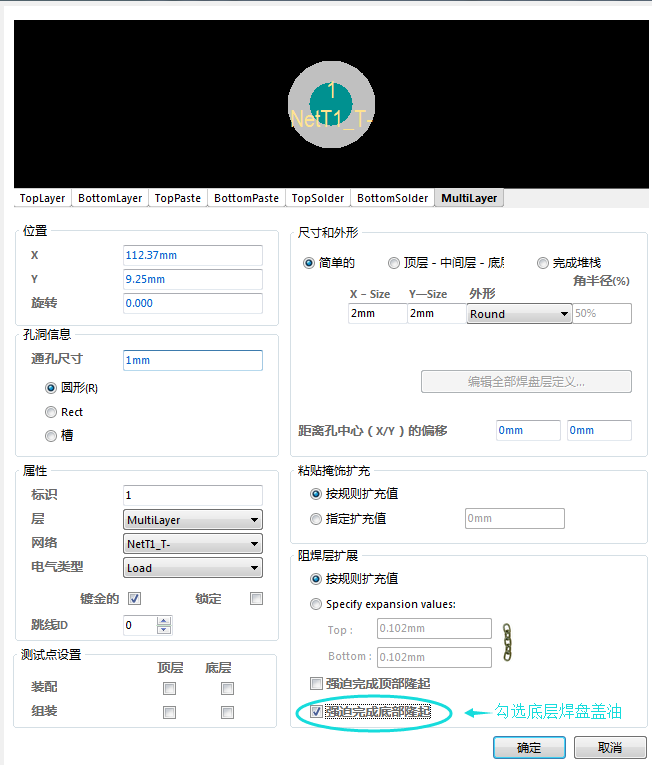Click the 确定 button to confirm
This screenshot has height=765, width=652.
(528, 748)
